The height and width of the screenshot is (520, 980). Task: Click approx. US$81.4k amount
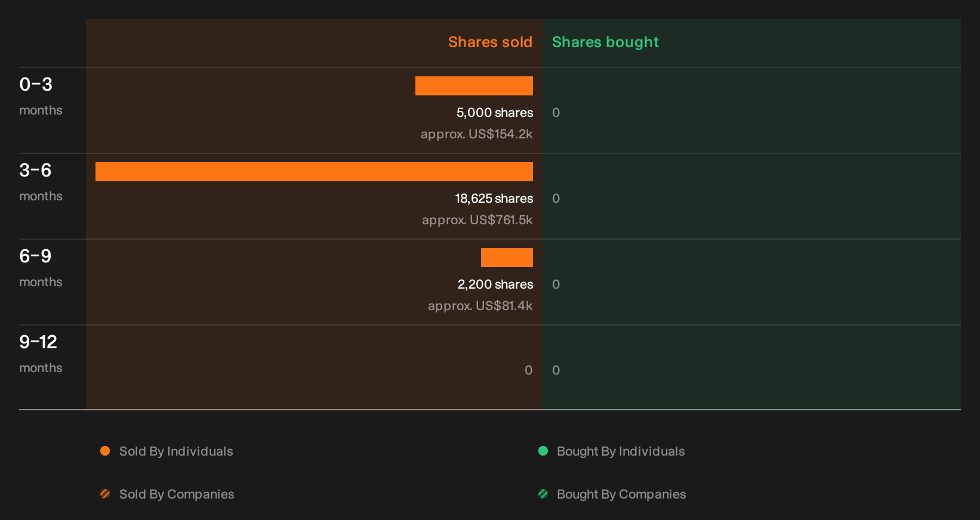(480, 306)
